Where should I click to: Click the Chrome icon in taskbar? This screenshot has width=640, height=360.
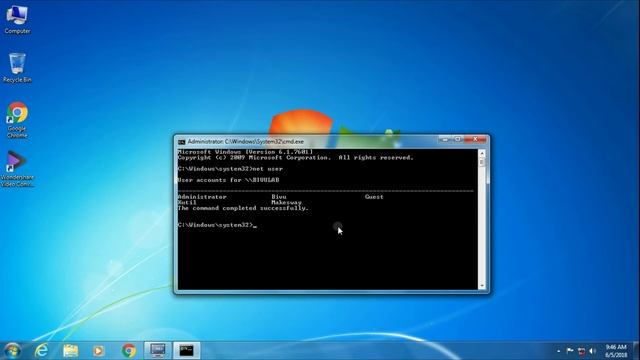(129, 350)
